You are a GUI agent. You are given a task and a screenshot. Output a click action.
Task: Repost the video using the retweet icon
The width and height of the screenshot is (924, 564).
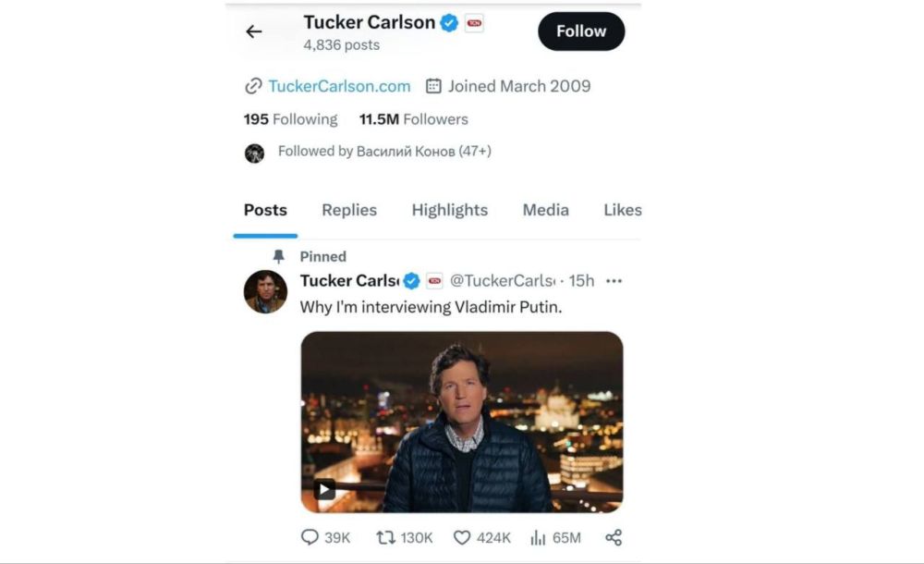388,537
